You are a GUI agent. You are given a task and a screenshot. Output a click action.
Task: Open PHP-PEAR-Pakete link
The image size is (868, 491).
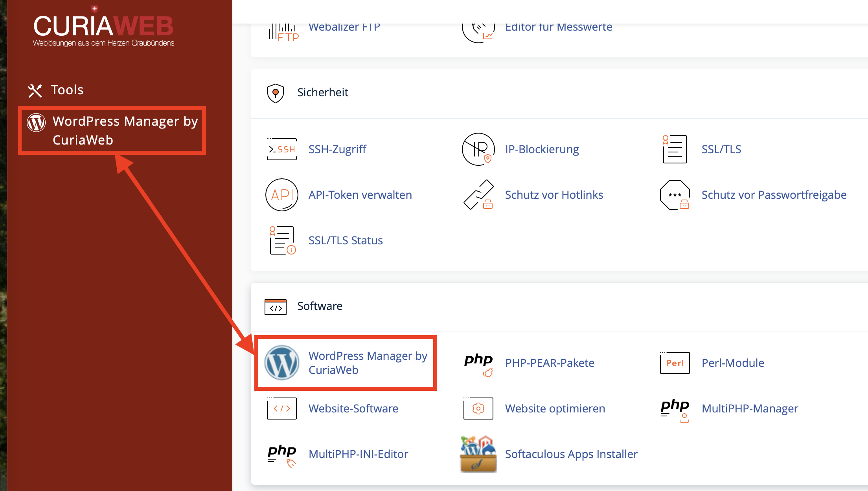click(550, 363)
